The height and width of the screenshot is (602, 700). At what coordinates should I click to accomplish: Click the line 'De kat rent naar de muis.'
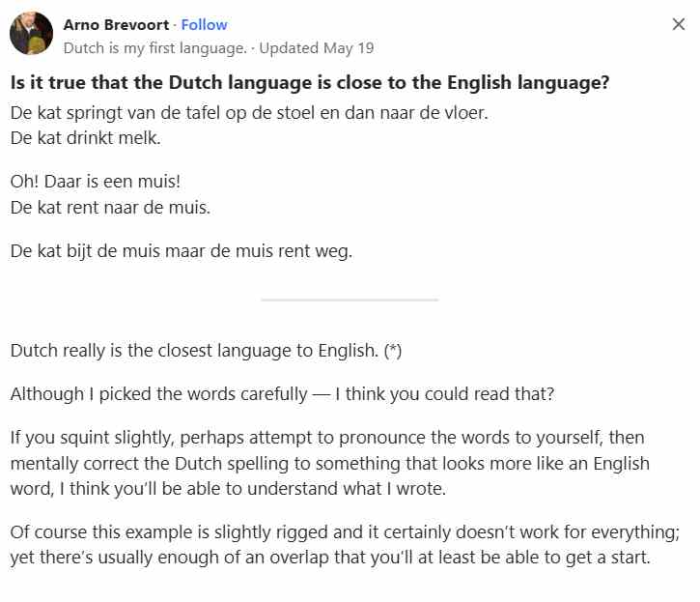[110, 208]
